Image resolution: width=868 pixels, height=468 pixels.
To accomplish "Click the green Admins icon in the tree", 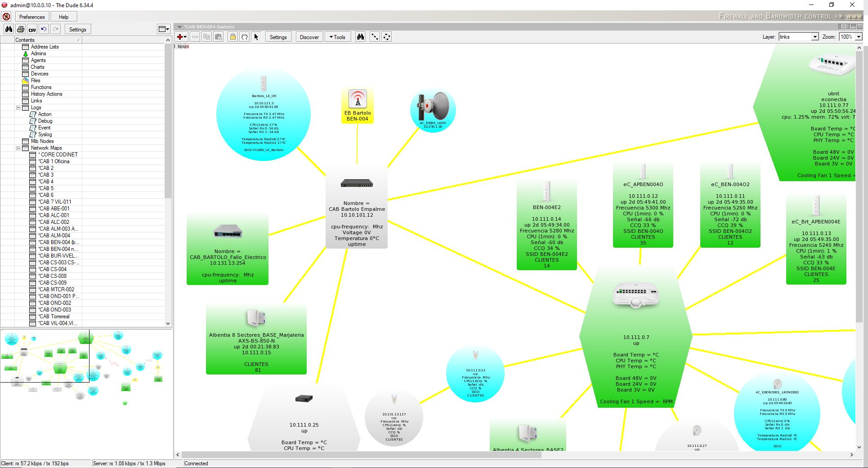I will point(26,53).
